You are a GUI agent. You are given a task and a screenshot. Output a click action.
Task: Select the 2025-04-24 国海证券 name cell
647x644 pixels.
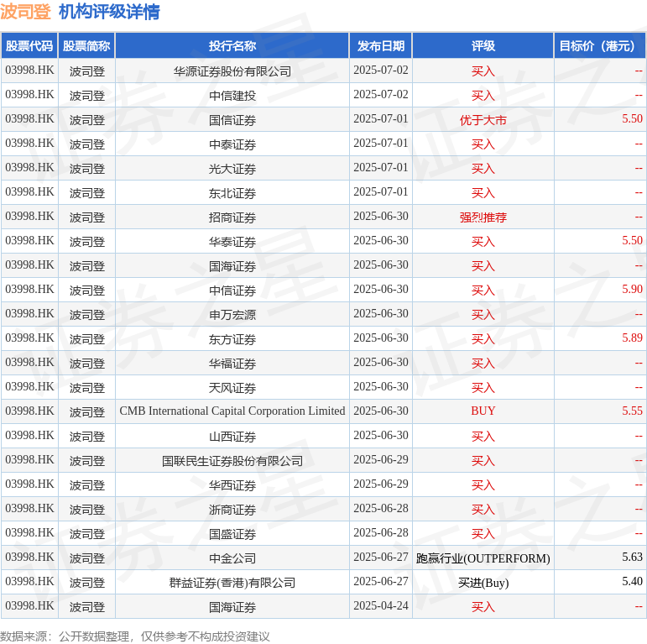click(232, 607)
